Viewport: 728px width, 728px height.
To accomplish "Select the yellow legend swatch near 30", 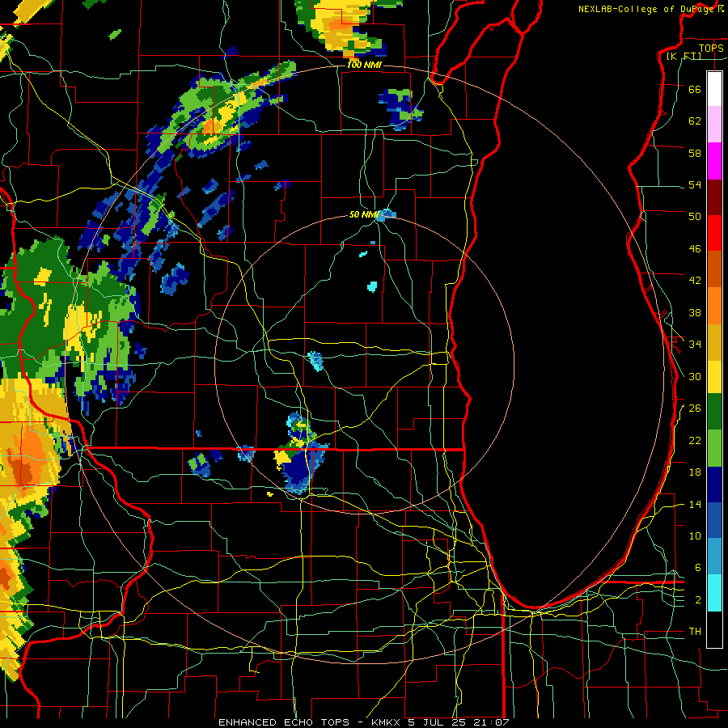I will pyautogui.click(x=714, y=377).
